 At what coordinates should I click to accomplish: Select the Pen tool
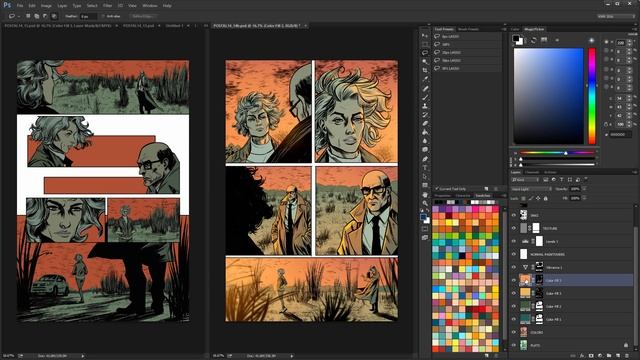pos(425,159)
